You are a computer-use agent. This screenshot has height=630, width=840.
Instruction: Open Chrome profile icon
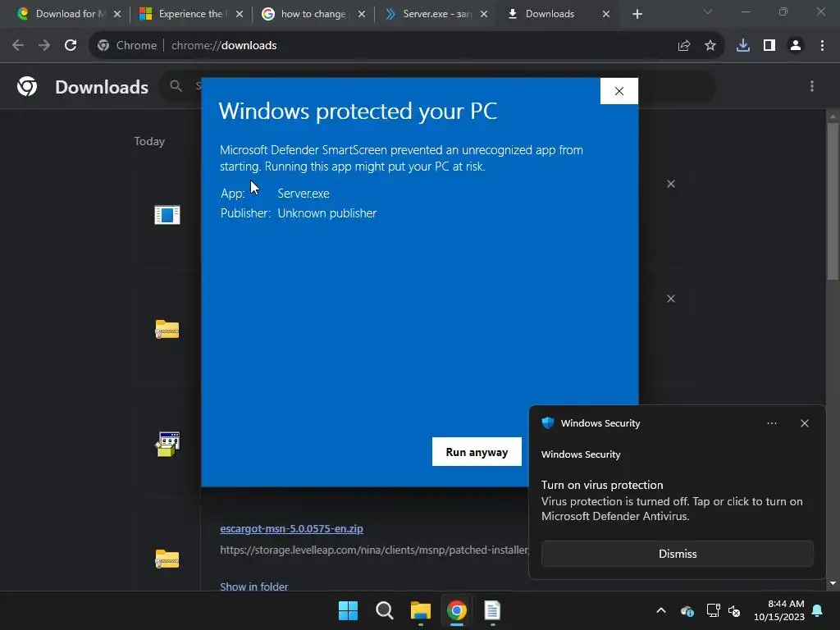tap(796, 46)
